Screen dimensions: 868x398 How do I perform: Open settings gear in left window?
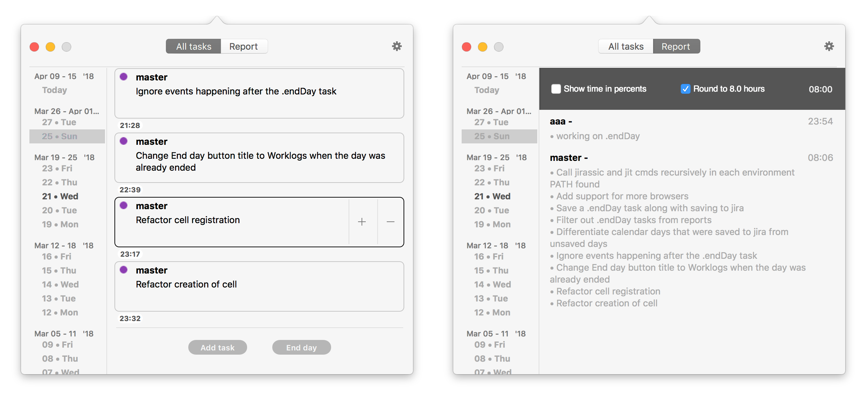point(397,46)
